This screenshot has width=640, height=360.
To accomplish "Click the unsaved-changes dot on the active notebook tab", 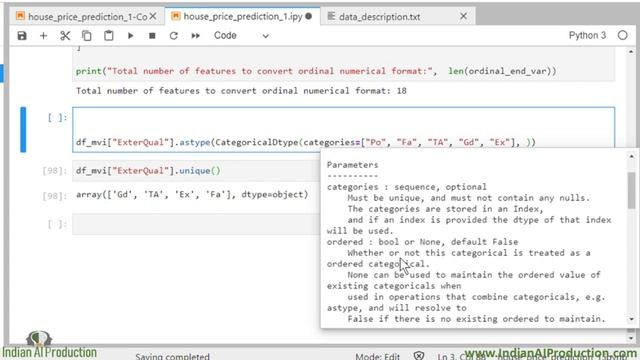I will (309, 16).
